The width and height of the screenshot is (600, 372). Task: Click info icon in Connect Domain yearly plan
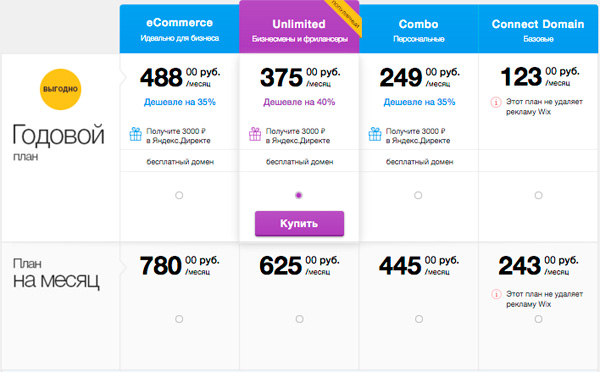[496, 102]
